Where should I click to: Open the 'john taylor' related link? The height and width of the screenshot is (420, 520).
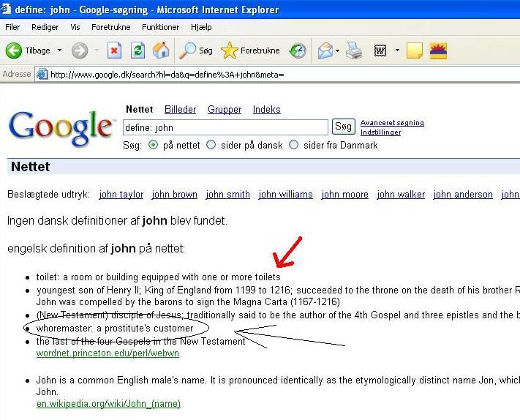click(x=121, y=195)
